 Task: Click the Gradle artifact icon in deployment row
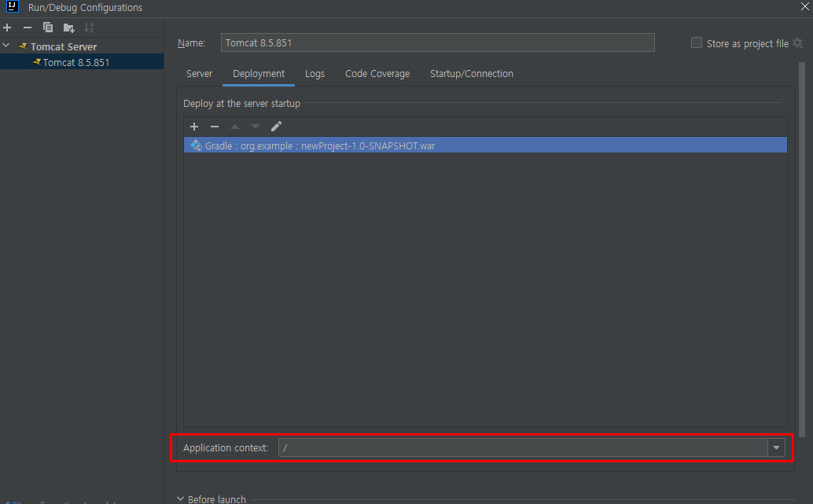tap(196, 145)
